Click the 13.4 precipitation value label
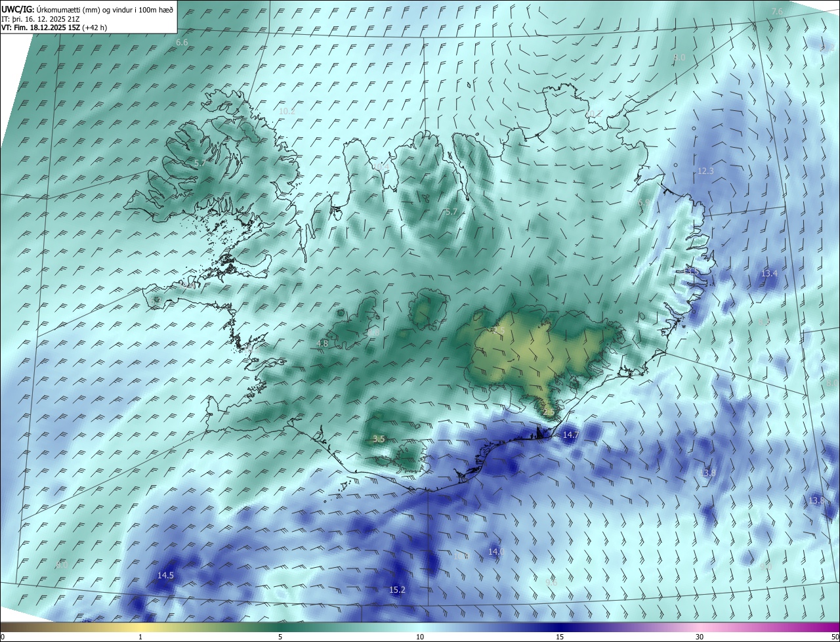840x642 pixels. point(769,273)
